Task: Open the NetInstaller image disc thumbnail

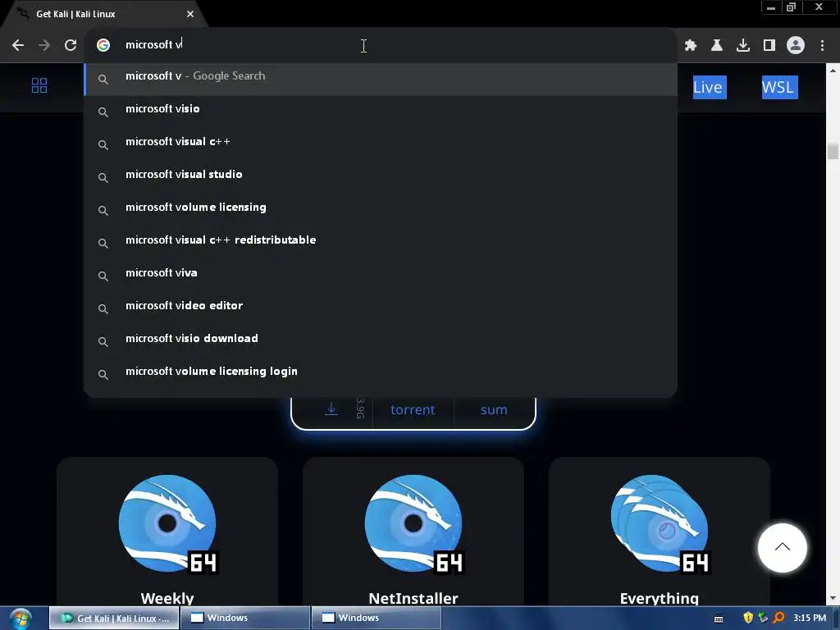Action: (413, 523)
